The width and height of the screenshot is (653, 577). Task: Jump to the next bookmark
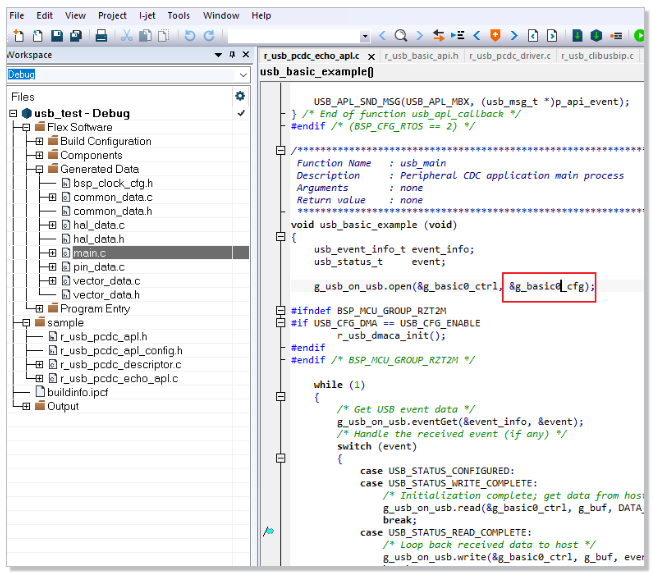tap(514, 36)
